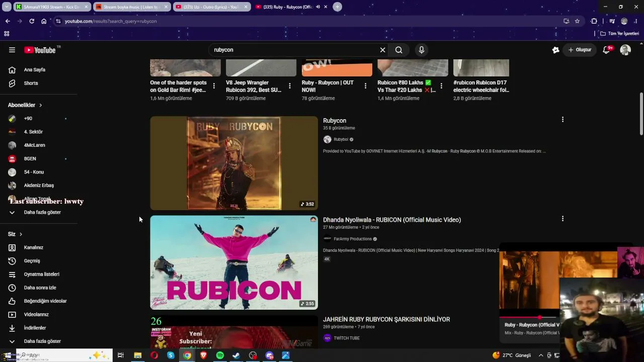This screenshot has width=644, height=362.
Task: Visit the TWITCH TUBE channel link
Action: coord(347,338)
